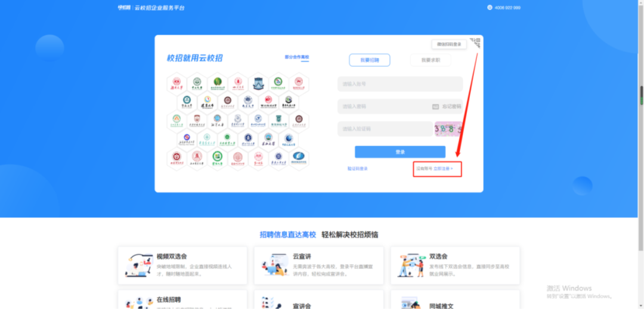
Task: Click the phone icon beside 4008 922 999
Action: (490, 8)
